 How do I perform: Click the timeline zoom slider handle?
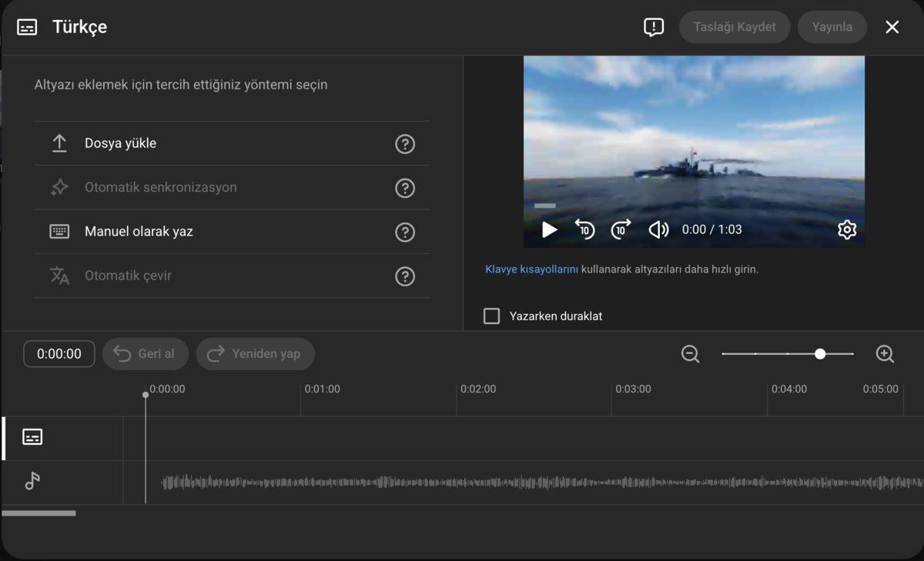coord(820,354)
